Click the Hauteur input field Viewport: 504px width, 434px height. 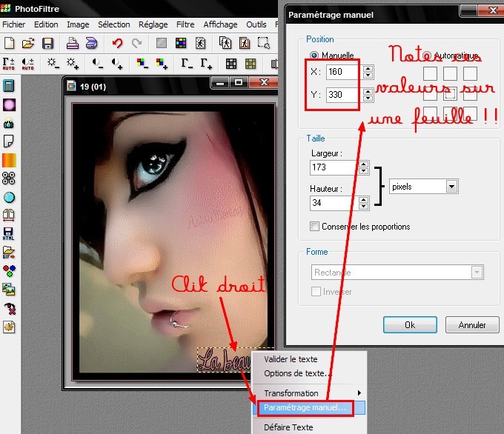pos(334,203)
